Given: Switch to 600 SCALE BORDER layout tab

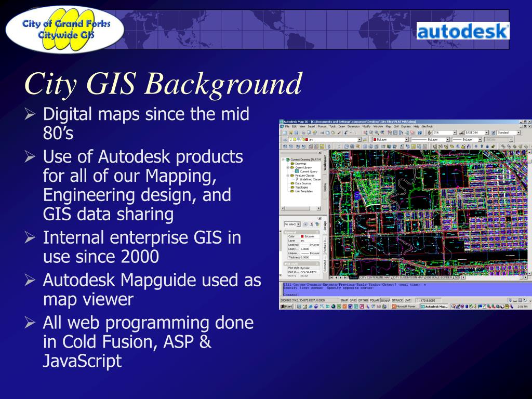Looking at the screenshot, I should click(x=440, y=277).
